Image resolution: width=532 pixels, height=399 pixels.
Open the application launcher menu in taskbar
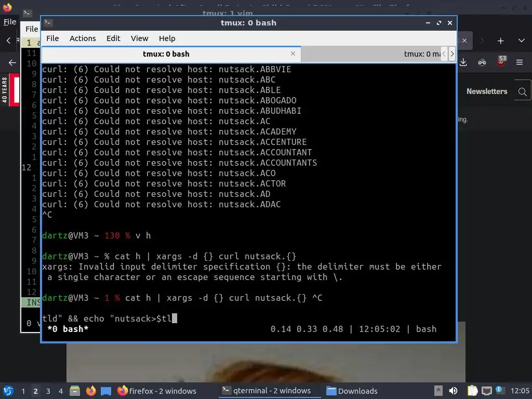point(8,391)
